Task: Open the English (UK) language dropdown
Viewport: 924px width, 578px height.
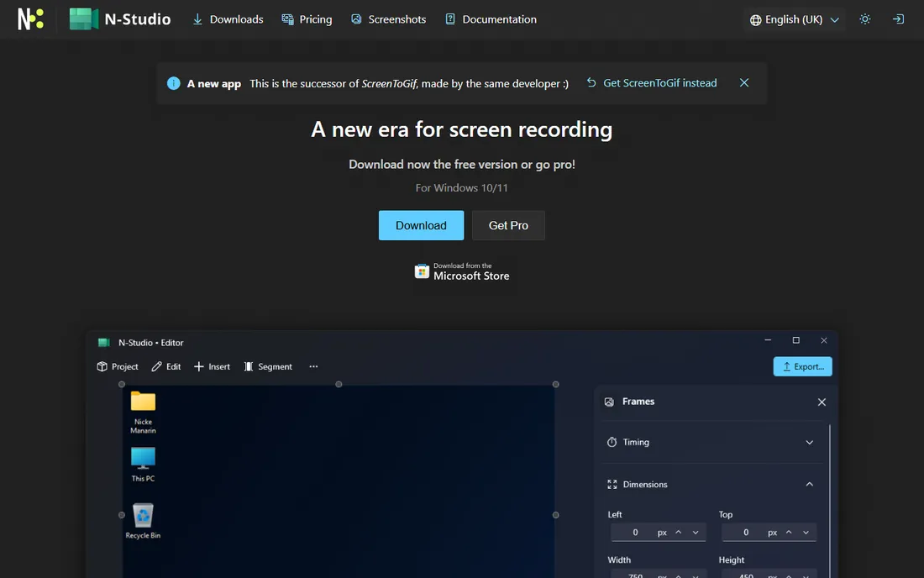Action: tap(794, 19)
